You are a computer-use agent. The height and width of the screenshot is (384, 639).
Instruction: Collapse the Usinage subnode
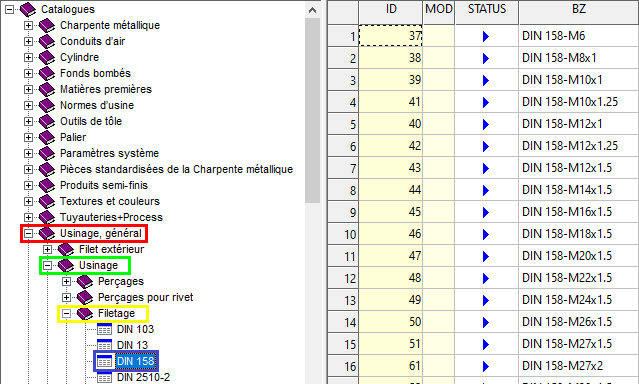pyautogui.click(x=47, y=265)
